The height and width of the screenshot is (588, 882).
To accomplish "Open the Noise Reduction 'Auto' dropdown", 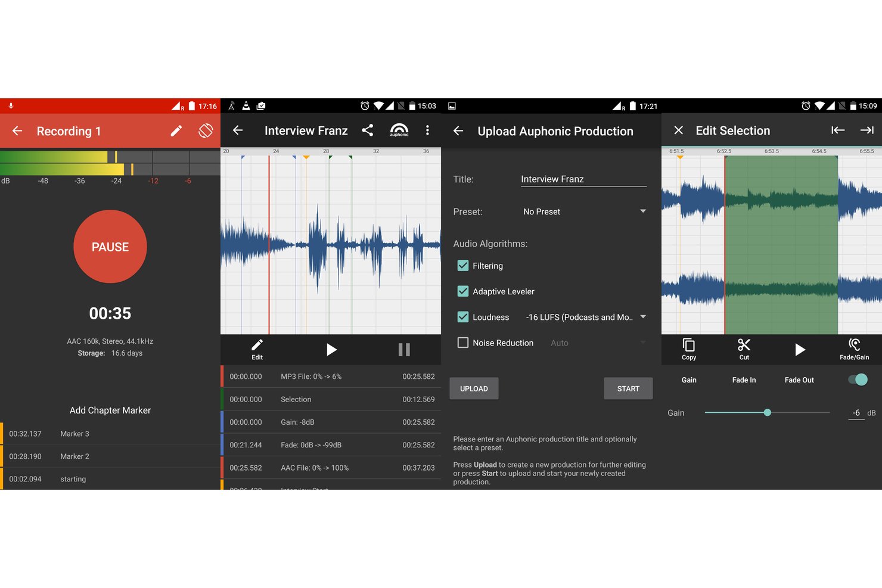I will (598, 343).
